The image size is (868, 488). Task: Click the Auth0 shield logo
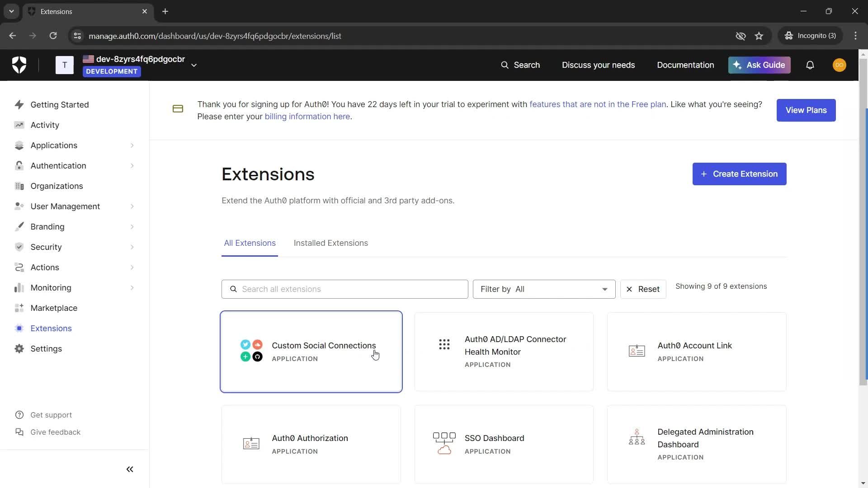pyautogui.click(x=19, y=65)
